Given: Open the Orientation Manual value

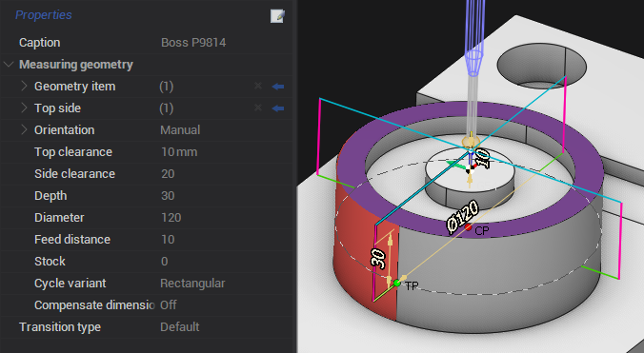Looking at the screenshot, I should pyautogui.click(x=180, y=130).
